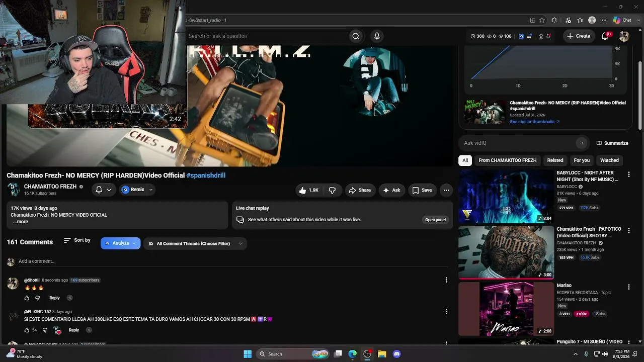
Task: Open Discord from the taskbar
Action: (x=396, y=354)
